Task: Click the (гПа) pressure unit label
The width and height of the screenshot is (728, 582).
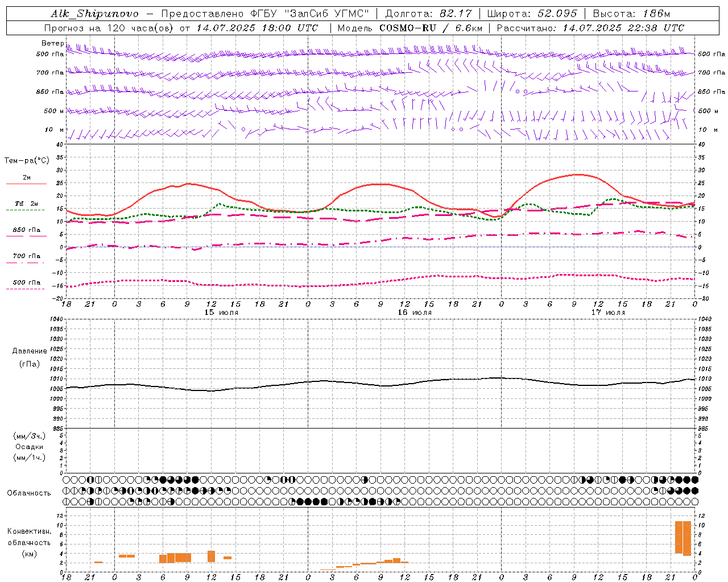Action: pyautogui.click(x=30, y=364)
